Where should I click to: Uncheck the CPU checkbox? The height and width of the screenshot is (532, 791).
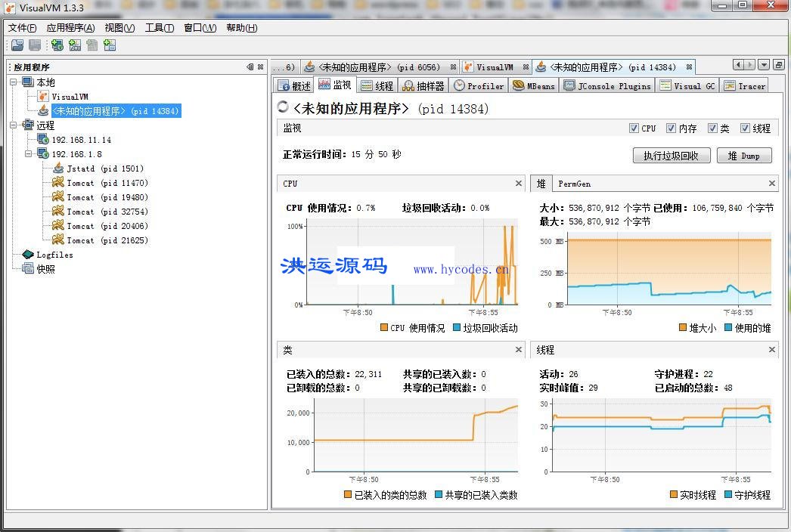pos(634,128)
